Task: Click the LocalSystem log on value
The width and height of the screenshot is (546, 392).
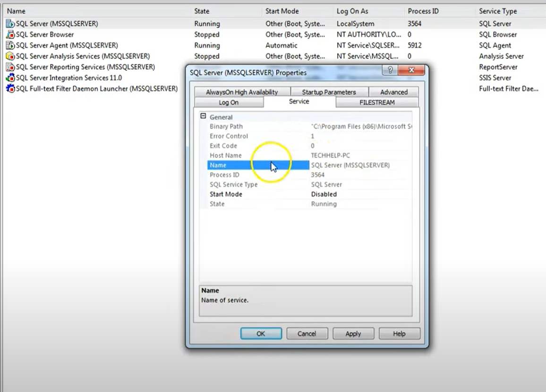Action: point(356,24)
